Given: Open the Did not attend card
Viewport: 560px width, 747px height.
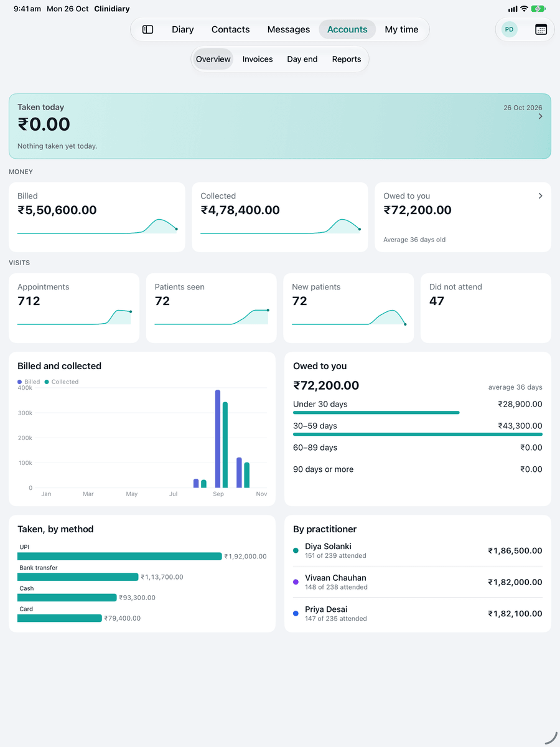Looking at the screenshot, I should (486, 308).
